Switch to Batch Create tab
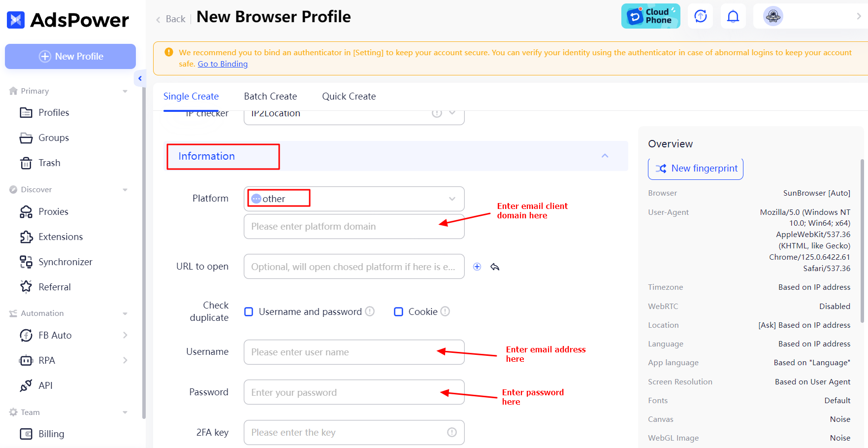This screenshot has height=448, width=868. click(x=270, y=96)
